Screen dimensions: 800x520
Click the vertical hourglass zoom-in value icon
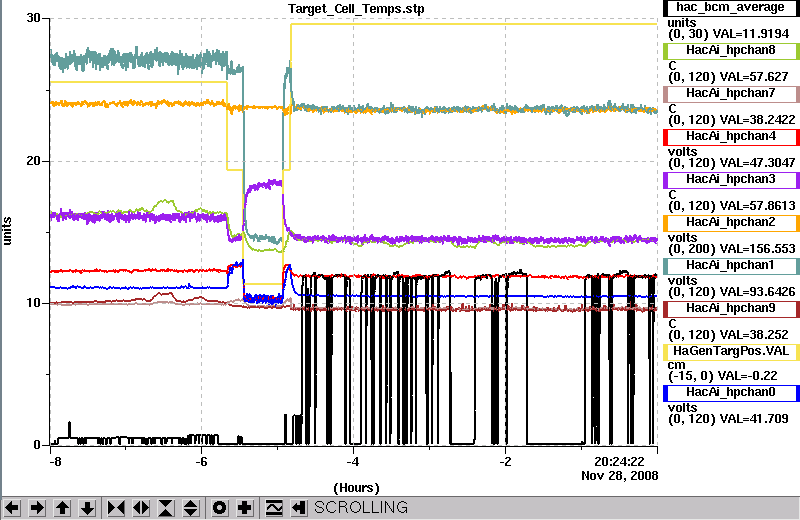point(166,508)
